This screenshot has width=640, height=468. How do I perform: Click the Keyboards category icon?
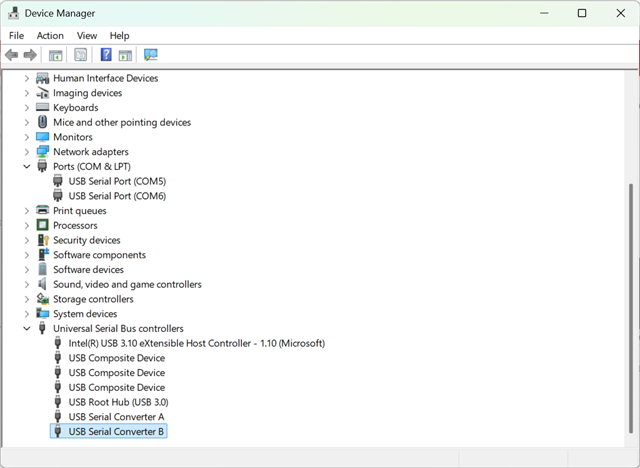[42, 107]
